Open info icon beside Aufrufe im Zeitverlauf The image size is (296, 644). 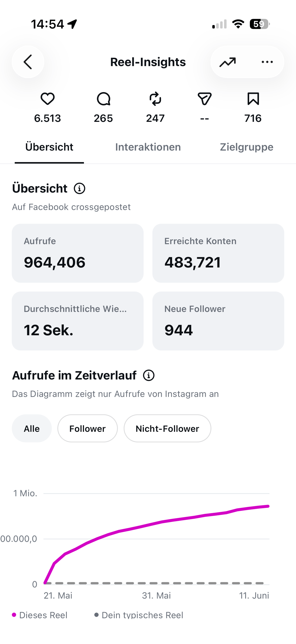coord(149,375)
